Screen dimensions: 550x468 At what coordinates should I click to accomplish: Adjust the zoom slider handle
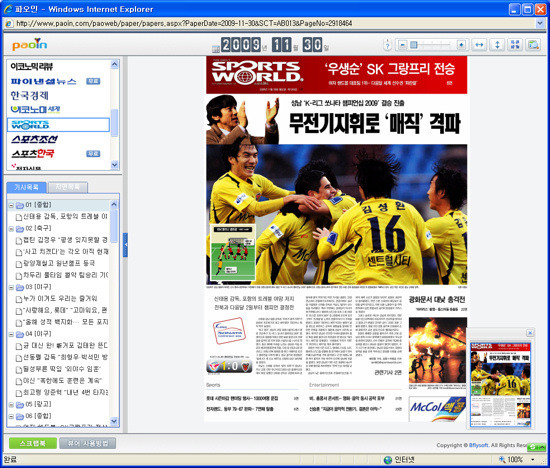(414, 45)
